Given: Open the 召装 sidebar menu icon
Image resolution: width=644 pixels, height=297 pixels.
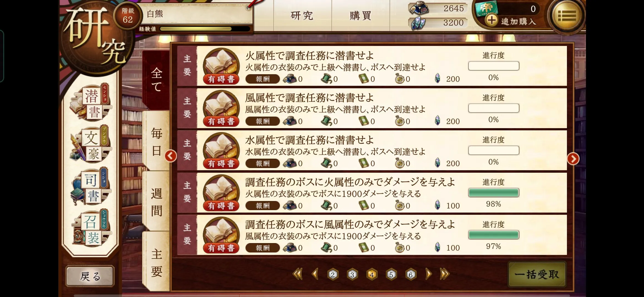Looking at the screenshot, I should click(x=91, y=229).
